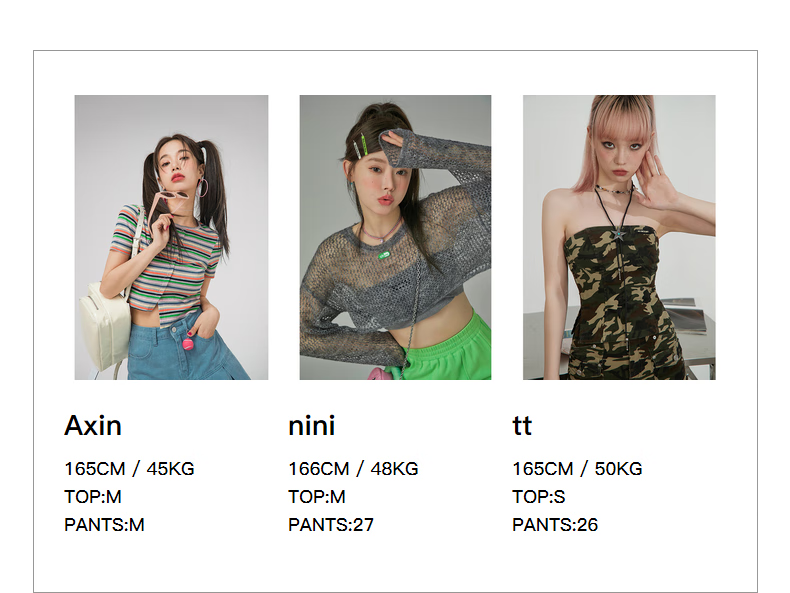Click nini's 166CM / 48KG measurement text

click(353, 469)
